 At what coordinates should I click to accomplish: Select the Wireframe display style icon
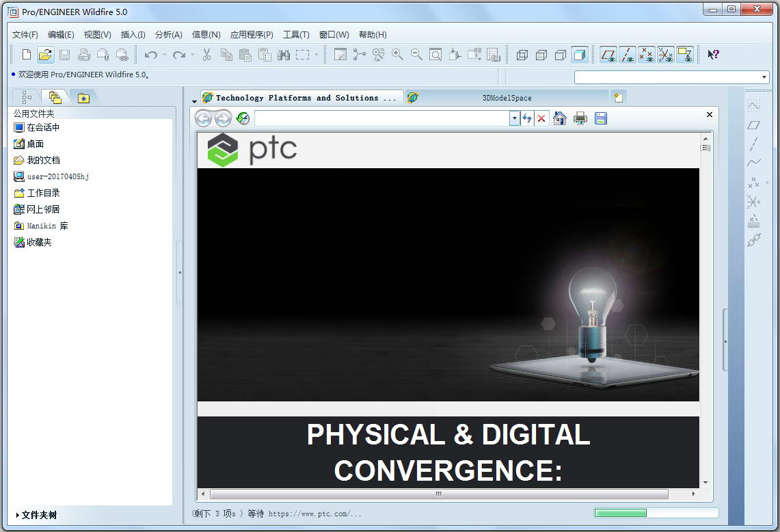pyautogui.click(x=522, y=55)
